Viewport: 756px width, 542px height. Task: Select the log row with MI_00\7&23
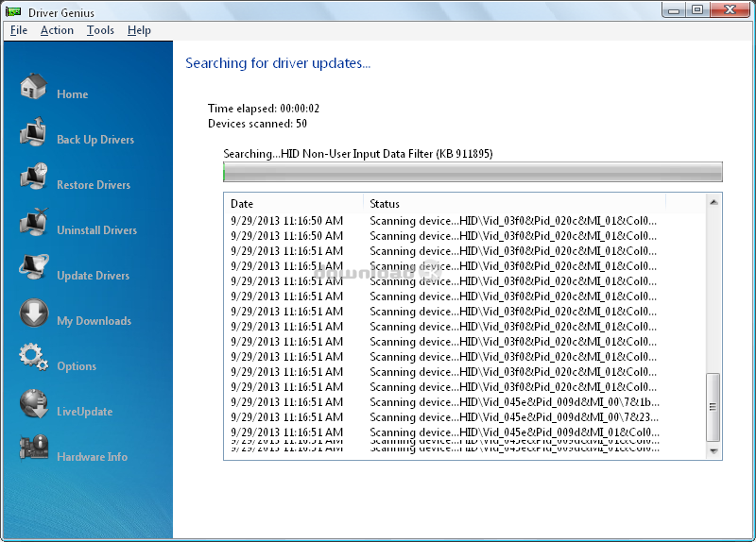(x=443, y=417)
